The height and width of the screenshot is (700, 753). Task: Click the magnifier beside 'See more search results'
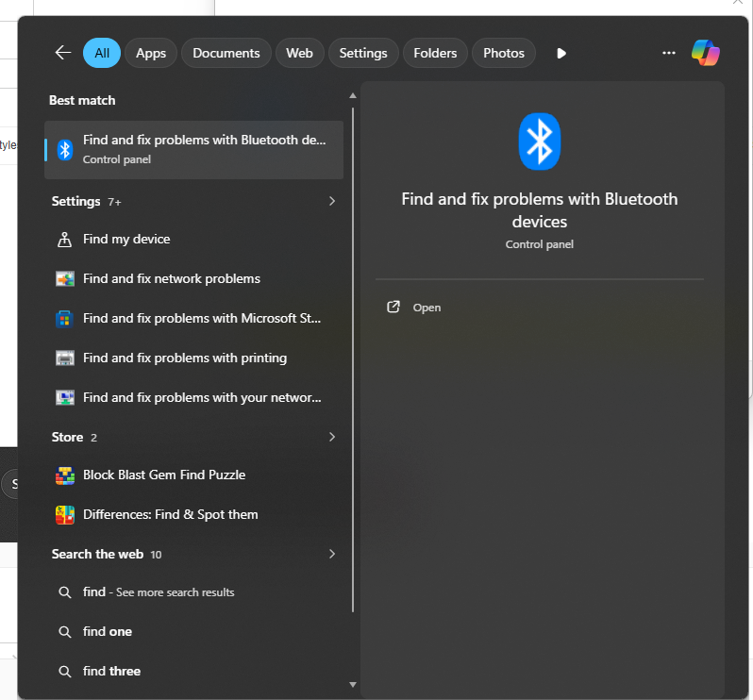64,592
